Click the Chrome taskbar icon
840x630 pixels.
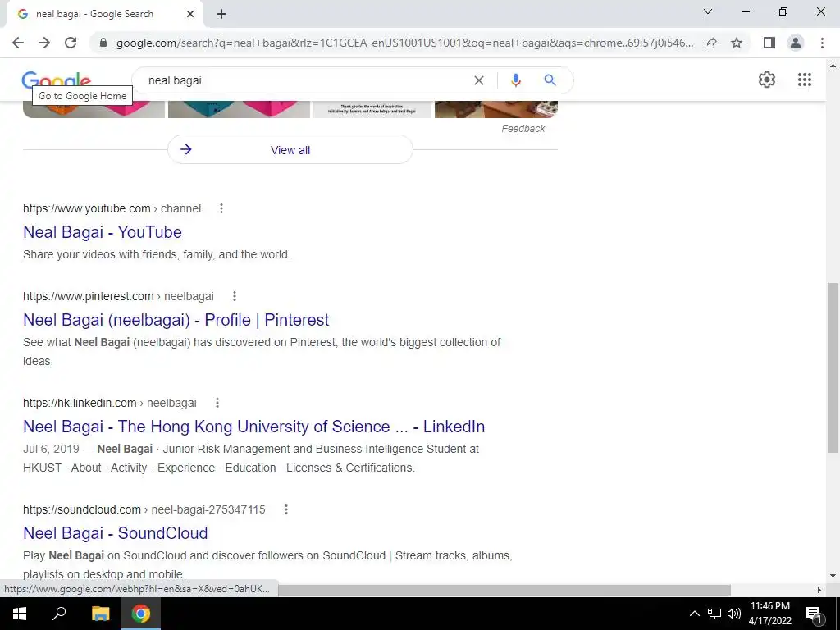(141, 614)
